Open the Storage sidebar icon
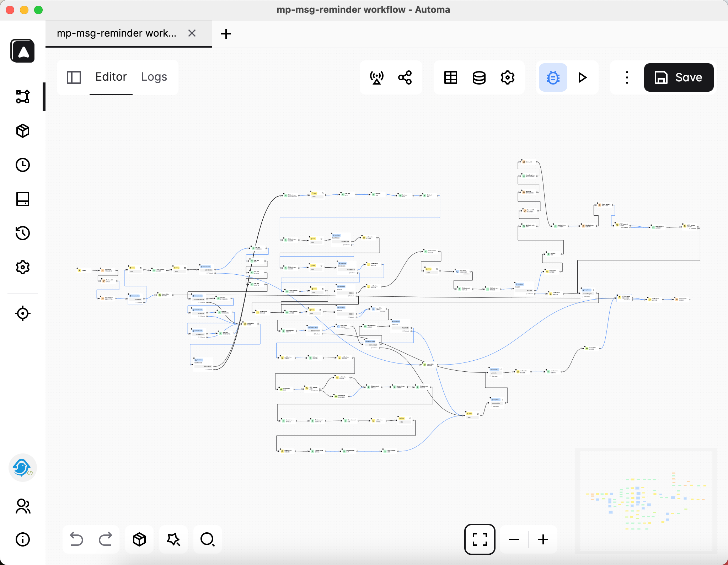Image resolution: width=728 pixels, height=565 pixels. (x=23, y=199)
